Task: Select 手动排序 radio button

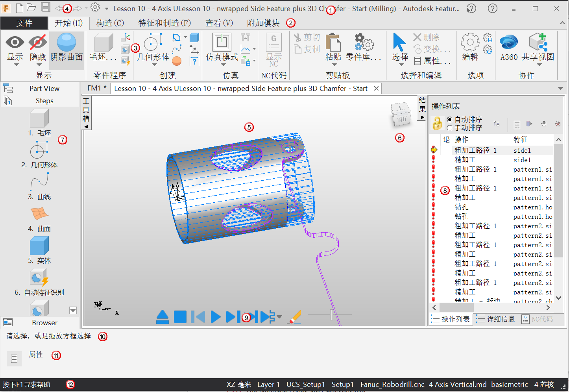Action: (450, 128)
